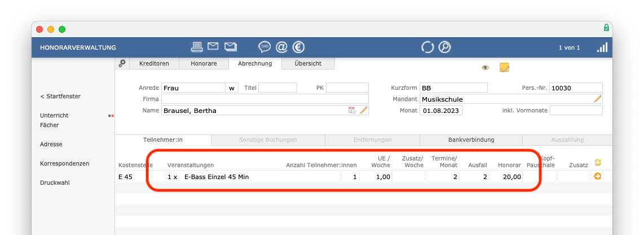The image size is (644, 235).
Task: Click the yellow refresh icon above the table
Action: pyautogui.click(x=598, y=163)
